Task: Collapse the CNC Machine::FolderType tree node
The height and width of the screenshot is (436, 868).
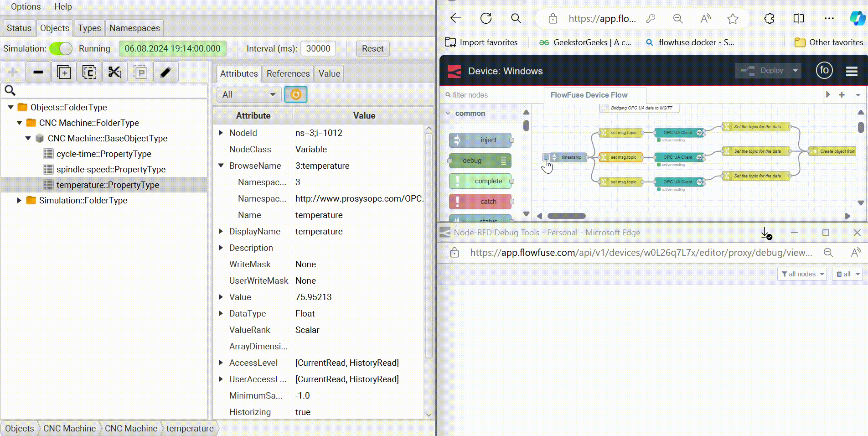Action: tap(19, 123)
